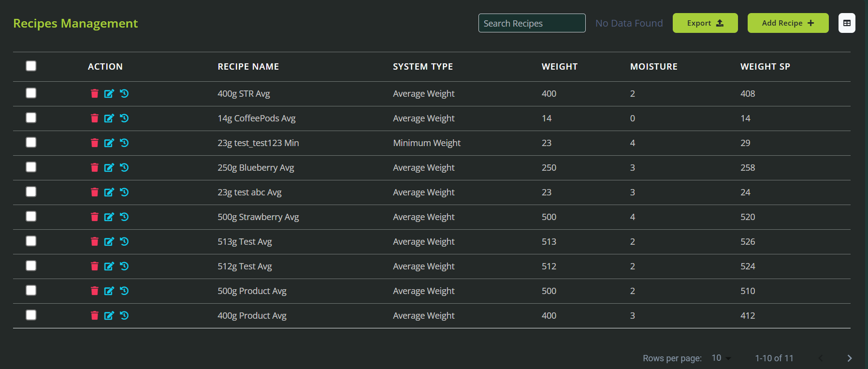The width and height of the screenshot is (868, 369).
Task: Edit the 500g Strawberry Avg recipe
Action: (109, 217)
